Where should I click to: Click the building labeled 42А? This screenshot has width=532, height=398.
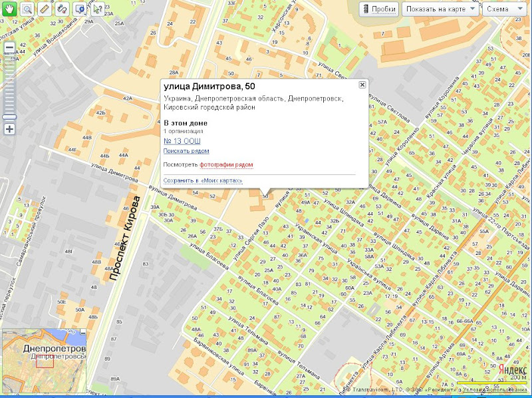click(x=128, y=98)
